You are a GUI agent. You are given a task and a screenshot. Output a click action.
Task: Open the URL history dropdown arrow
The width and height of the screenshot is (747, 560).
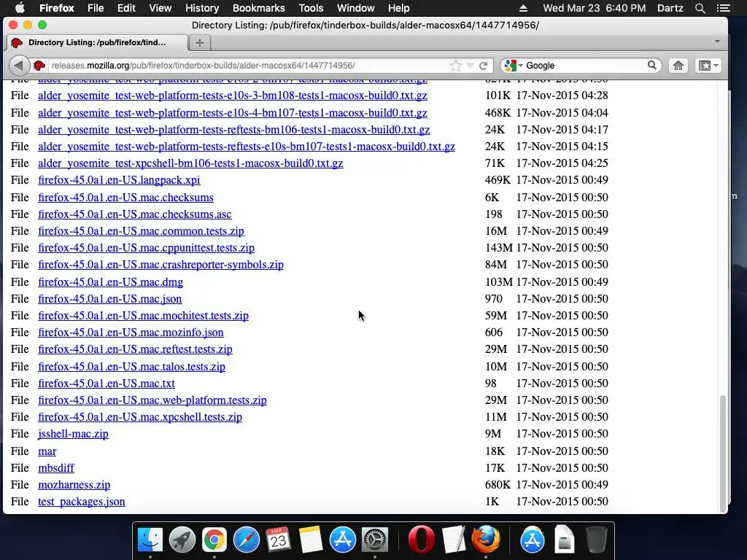coord(470,66)
